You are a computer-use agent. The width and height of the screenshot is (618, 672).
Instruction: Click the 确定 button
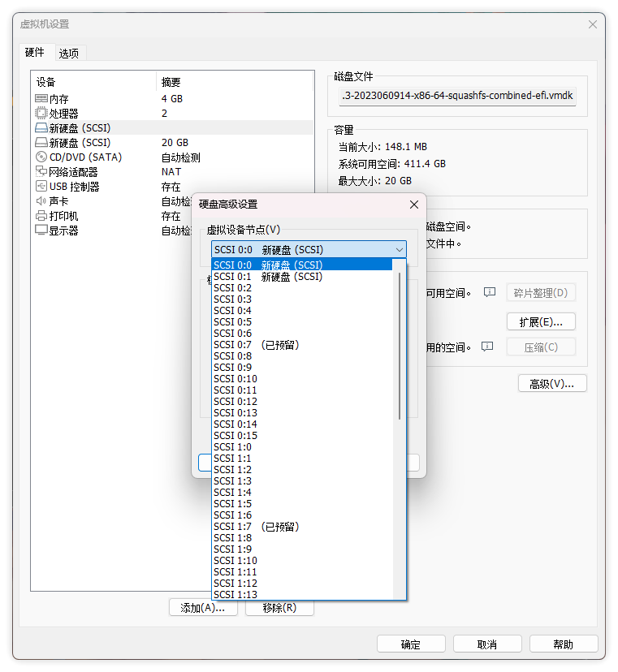pyautogui.click(x=411, y=644)
